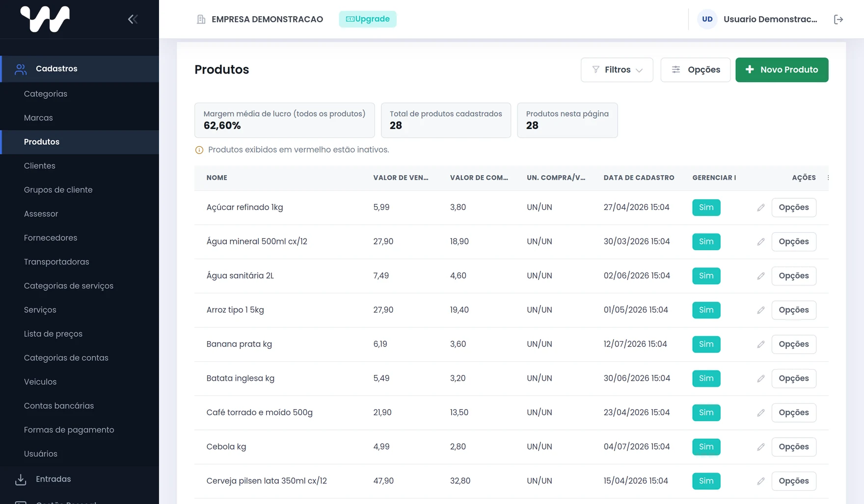The width and height of the screenshot is (864, 504).
Task: Sort by the NOME column header
Action: [217, 178]
